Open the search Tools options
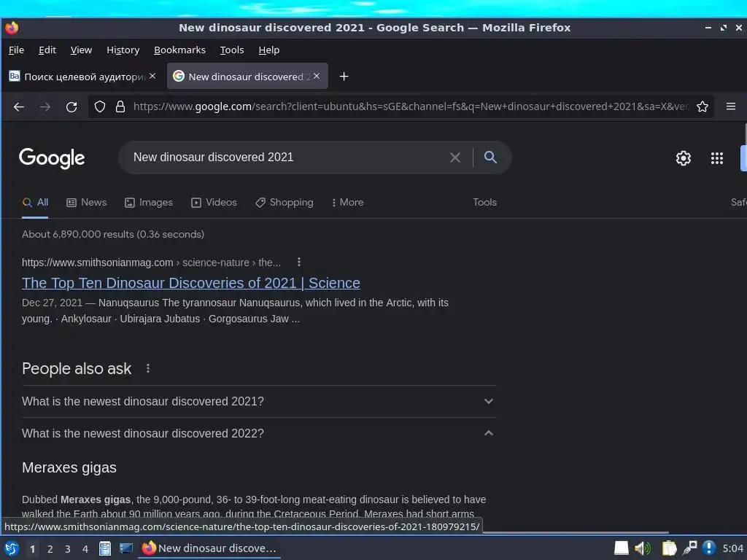This screenshot has width=747, height=560. (484, 203)
